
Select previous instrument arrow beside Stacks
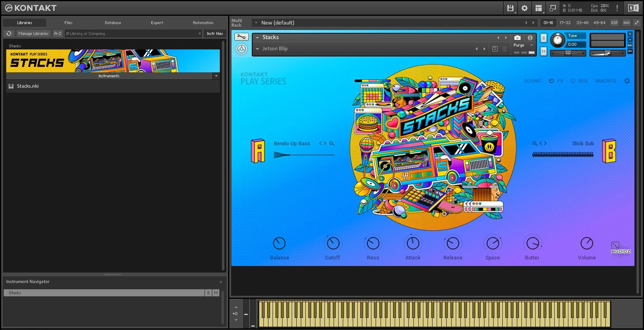498,38
